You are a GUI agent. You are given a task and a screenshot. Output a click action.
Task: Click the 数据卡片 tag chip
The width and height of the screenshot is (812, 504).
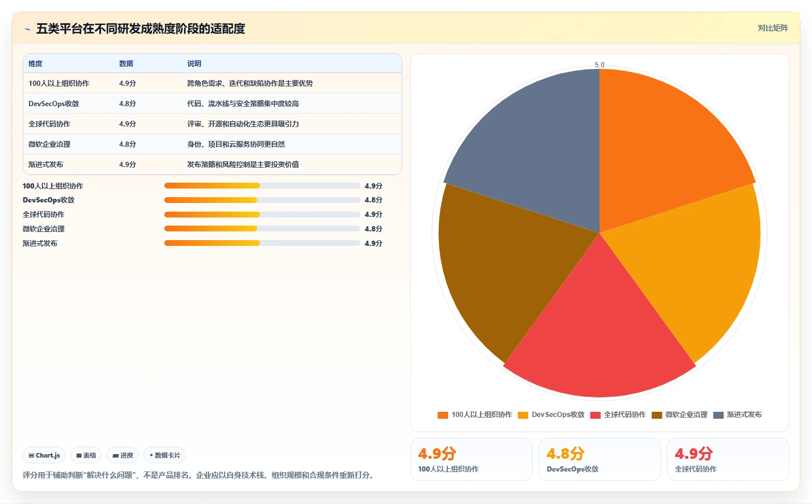[x=165, y=455]
